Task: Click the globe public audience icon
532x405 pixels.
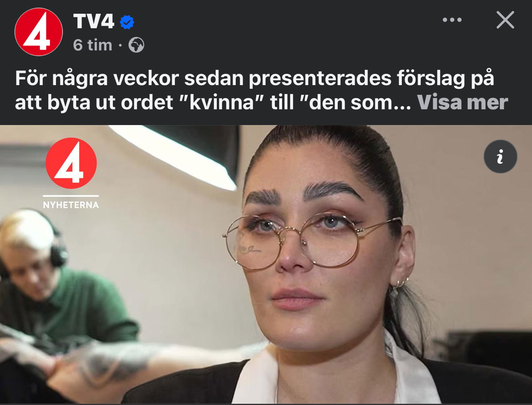Action: tap(136, 45)
